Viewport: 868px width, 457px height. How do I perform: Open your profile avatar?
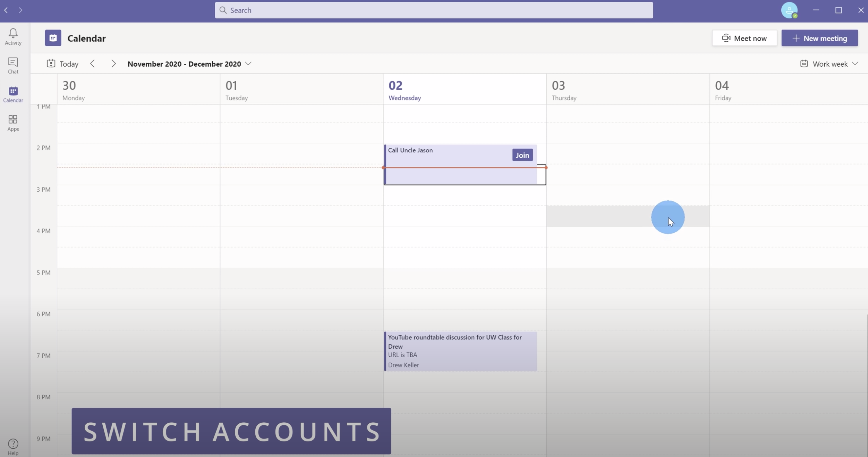pos(790,10)
